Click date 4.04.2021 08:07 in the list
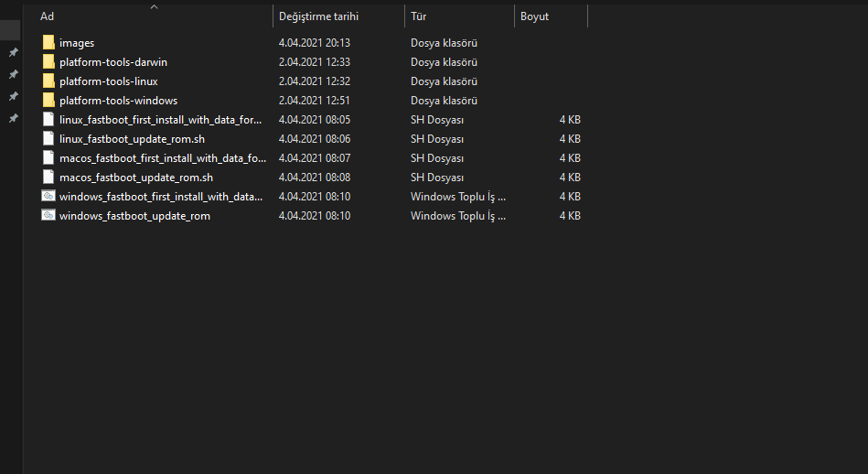 [315, 157]
